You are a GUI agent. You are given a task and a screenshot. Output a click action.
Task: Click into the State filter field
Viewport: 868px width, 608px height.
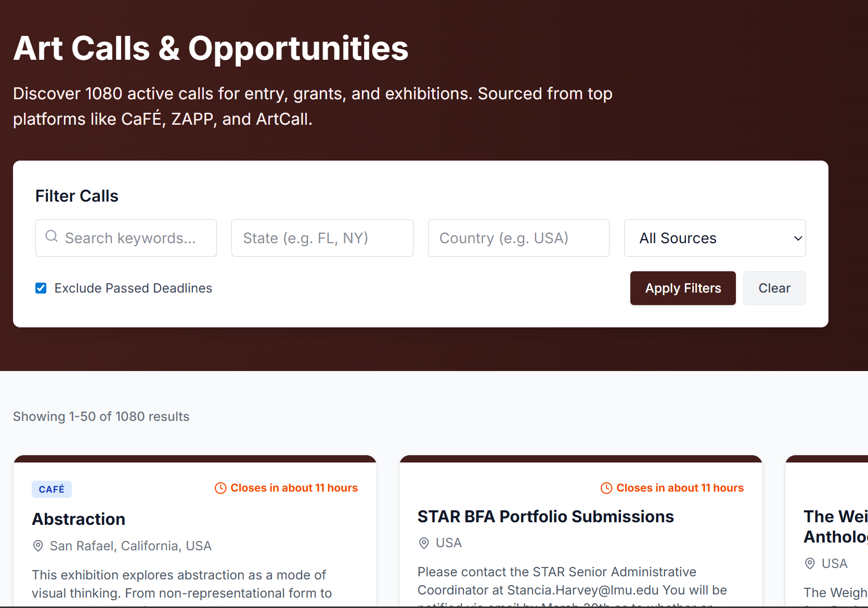click(x=322, y=238)
